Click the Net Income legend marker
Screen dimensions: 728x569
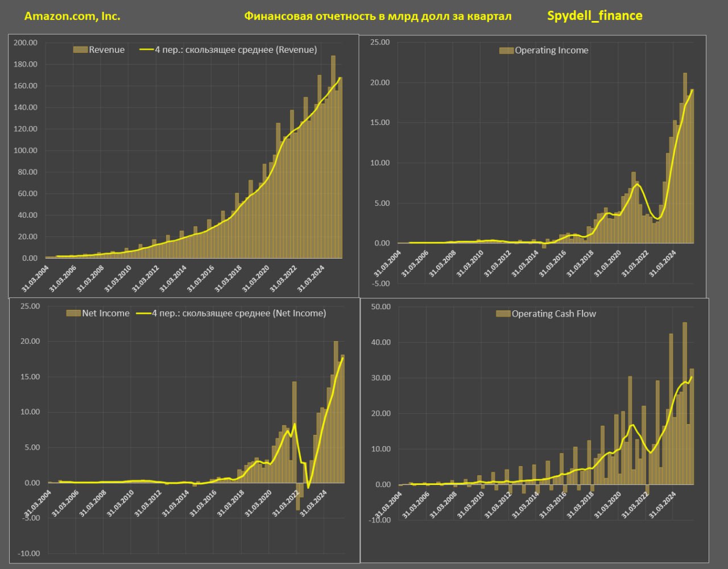(73, 313)
